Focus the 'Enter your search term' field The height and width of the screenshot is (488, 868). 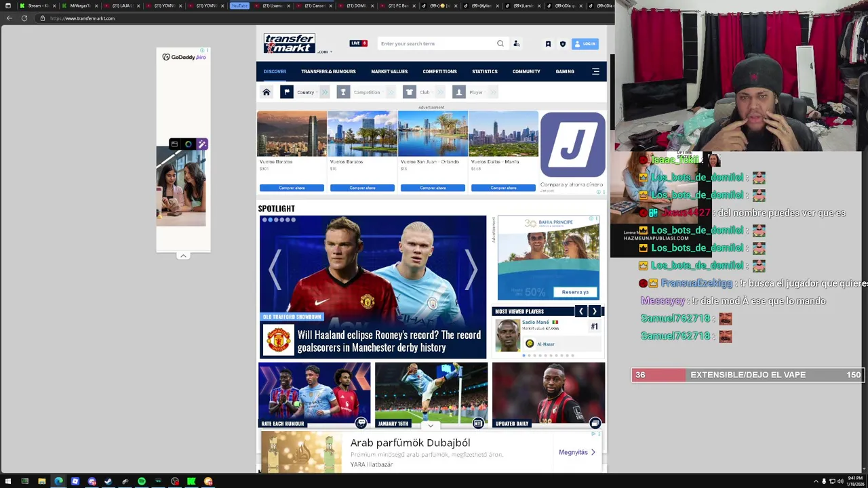click(437, 43)
